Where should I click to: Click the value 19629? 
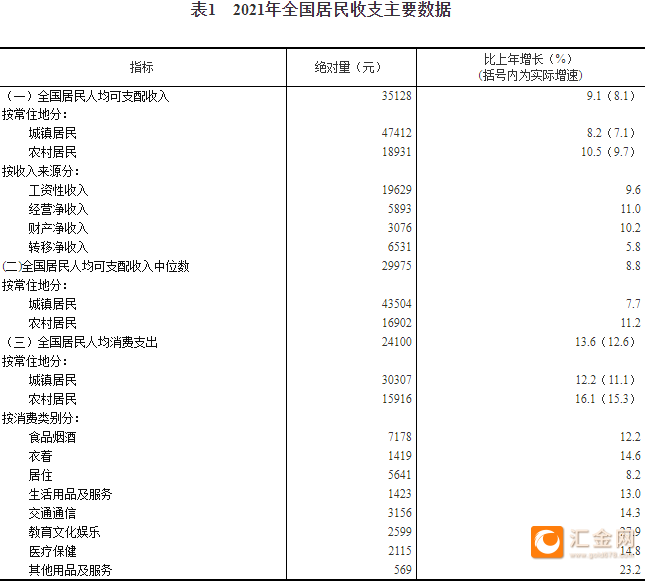click(396, 190)
